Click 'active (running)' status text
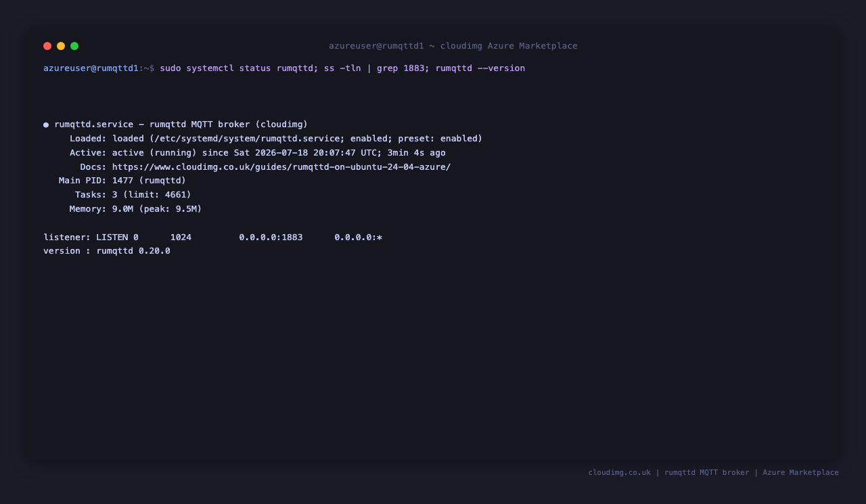The image size is (866, 504). point(154,153)
